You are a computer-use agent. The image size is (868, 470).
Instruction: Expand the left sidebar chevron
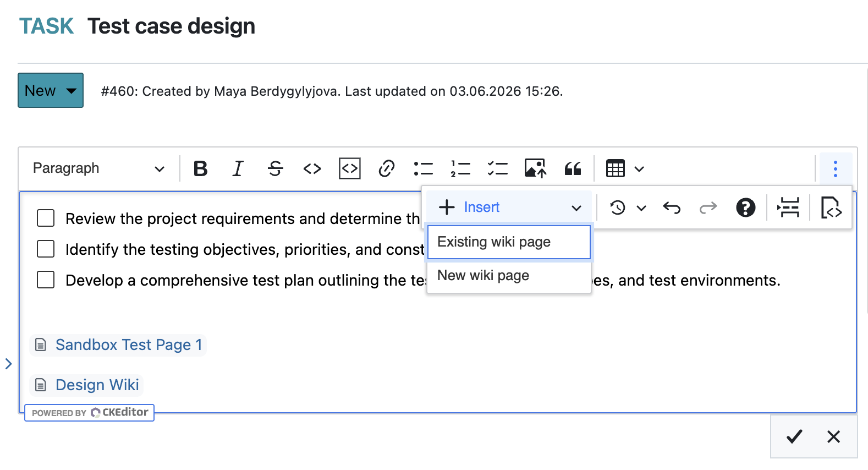(8, 364)
